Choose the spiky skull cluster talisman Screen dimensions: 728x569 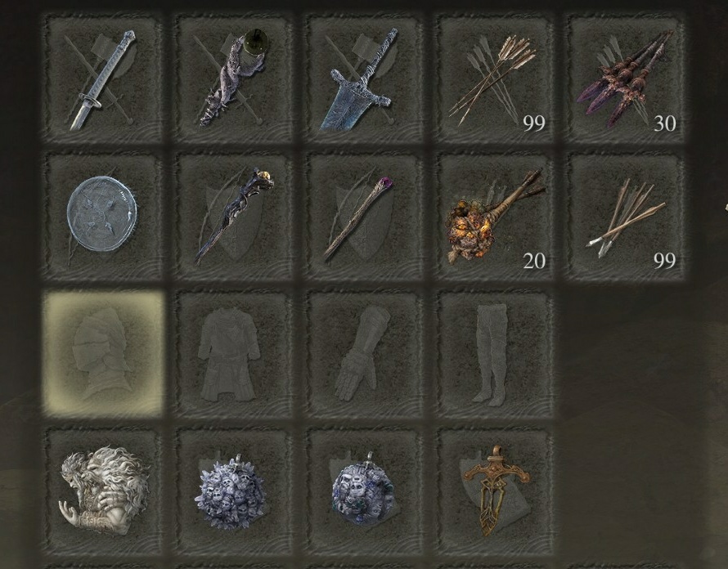point(234,491)
